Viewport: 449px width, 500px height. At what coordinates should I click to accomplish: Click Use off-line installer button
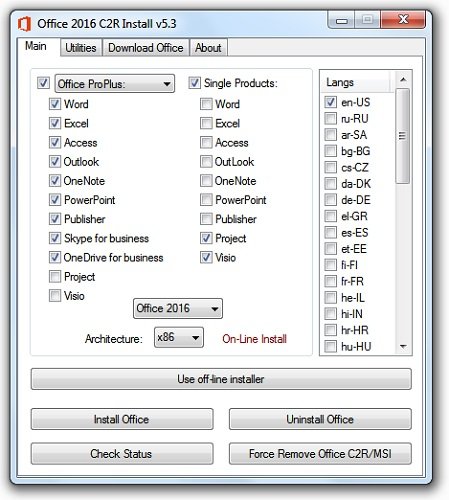click(221, 379)
